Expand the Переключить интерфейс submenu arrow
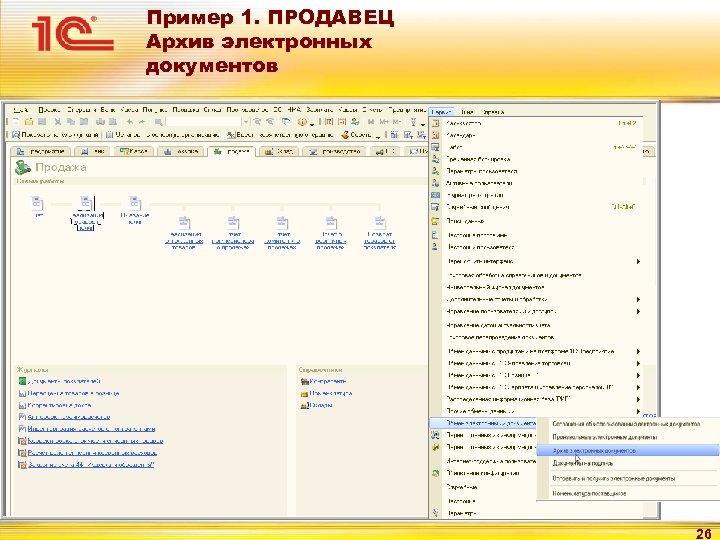720x540 pixels. click(638, 261)
